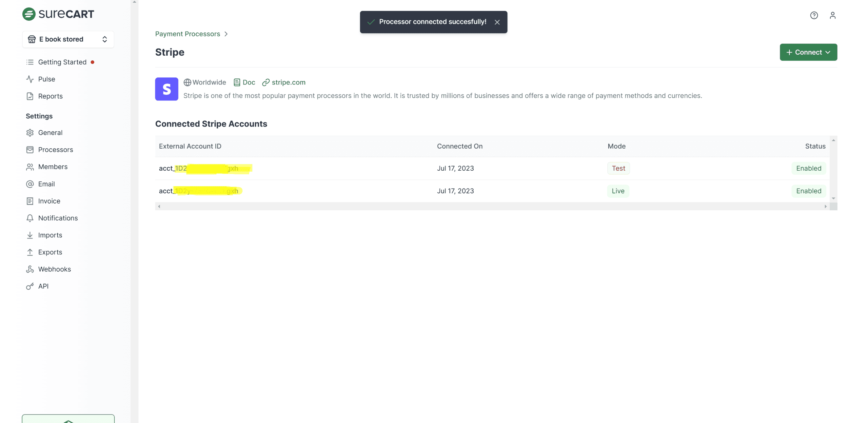Image resolution: width=868 pixels, height=423 pixels.
Task: Click the table horizontal scrollbar
Action: [492, 206]
